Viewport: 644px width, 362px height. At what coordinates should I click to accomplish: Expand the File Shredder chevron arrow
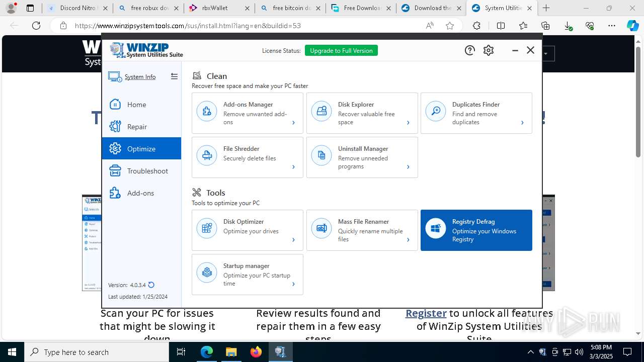click(294, 167)
